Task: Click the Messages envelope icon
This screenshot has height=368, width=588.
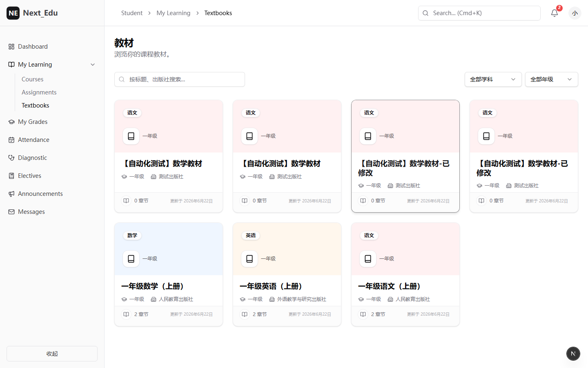Action: tap(11, 212)
